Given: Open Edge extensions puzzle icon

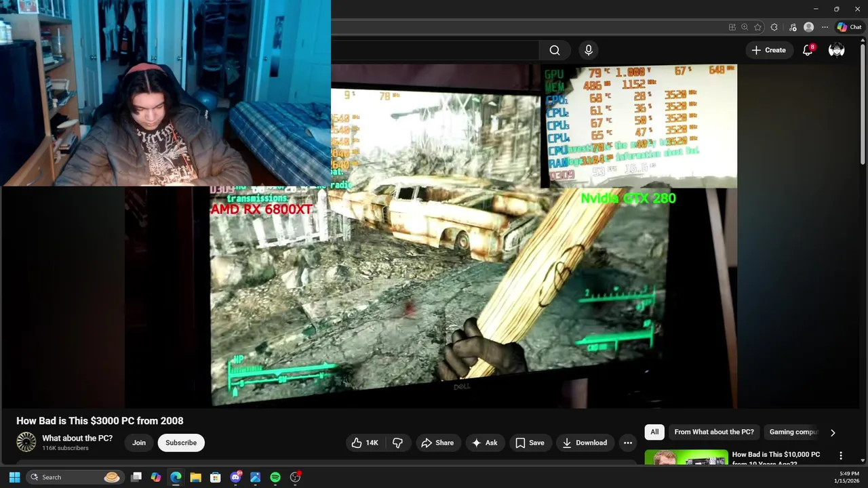Looking at the screenshot, I should click(774, 27).
